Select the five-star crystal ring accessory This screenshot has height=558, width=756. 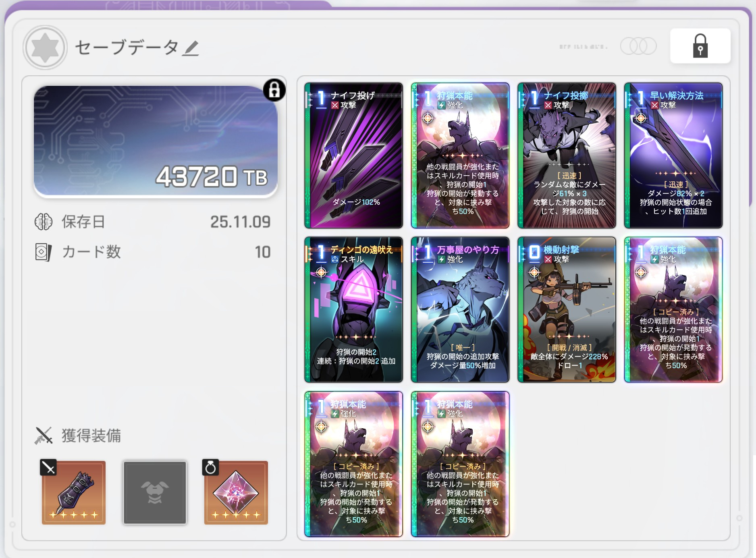click(236, 492)
